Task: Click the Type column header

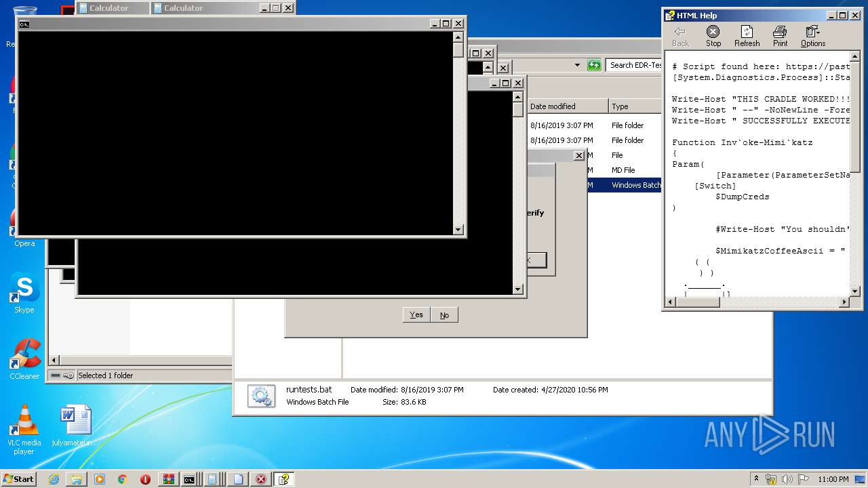Action: [x=635, y=106]
